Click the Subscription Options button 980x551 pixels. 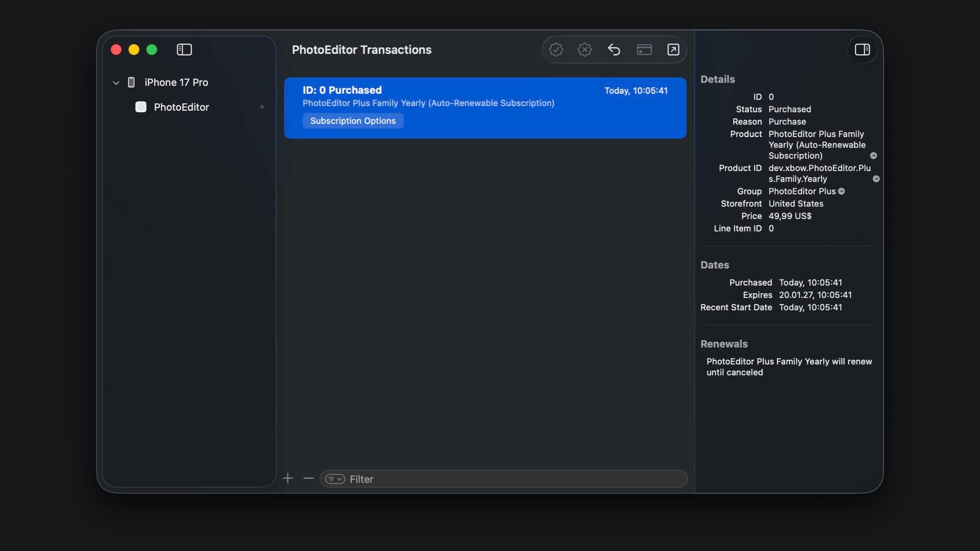pos(353,121)
